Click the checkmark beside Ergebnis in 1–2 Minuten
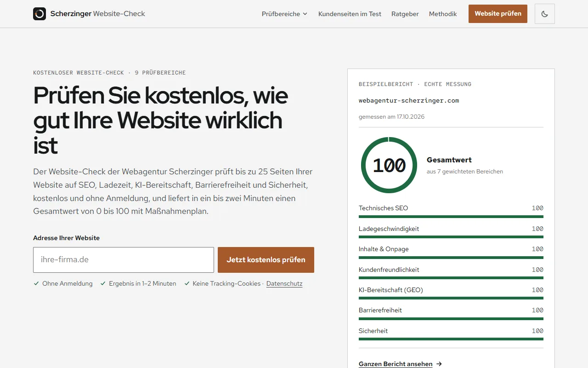Viewport: 588px width, 368px height. [x=103, y=284]
